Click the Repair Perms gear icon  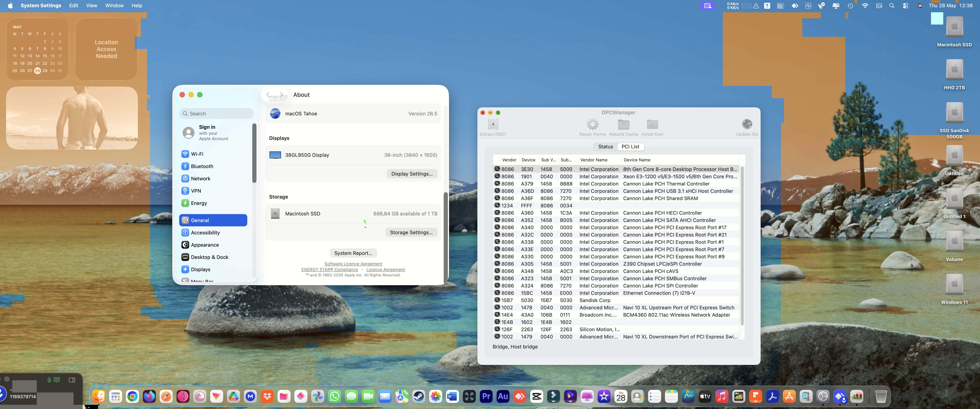(592, 125)
